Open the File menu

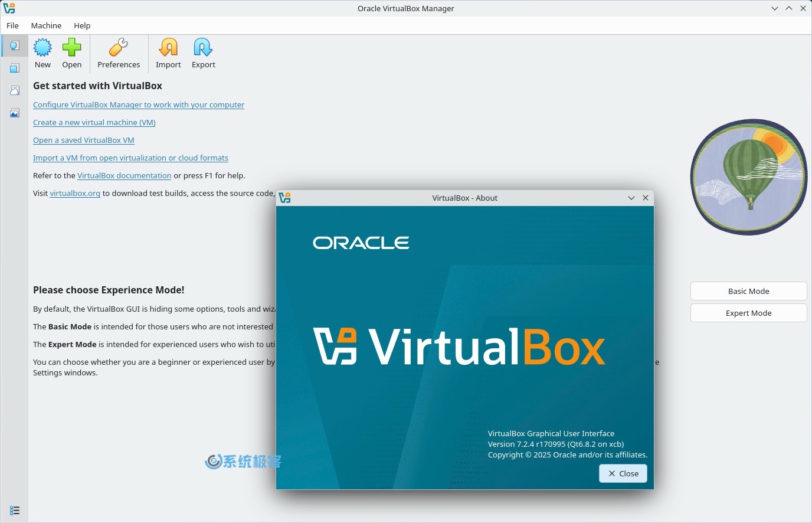tap(12, 25)
